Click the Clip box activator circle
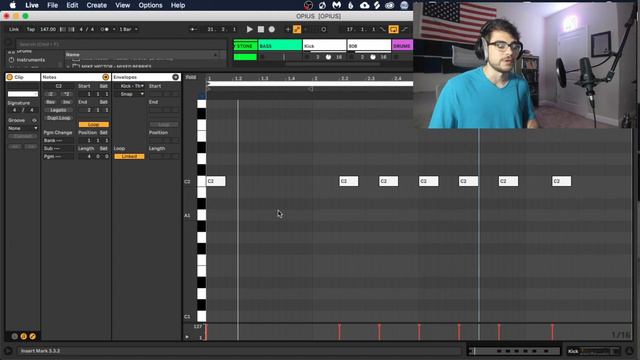Image resolution: width=640 pixels, height=360 pixels. pyautogui.click(x=10, y=77)
